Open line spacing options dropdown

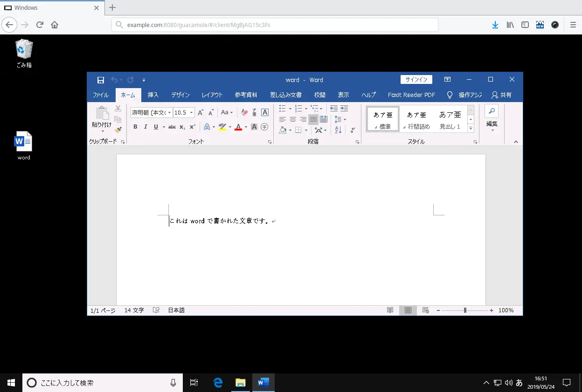(340, 119)
